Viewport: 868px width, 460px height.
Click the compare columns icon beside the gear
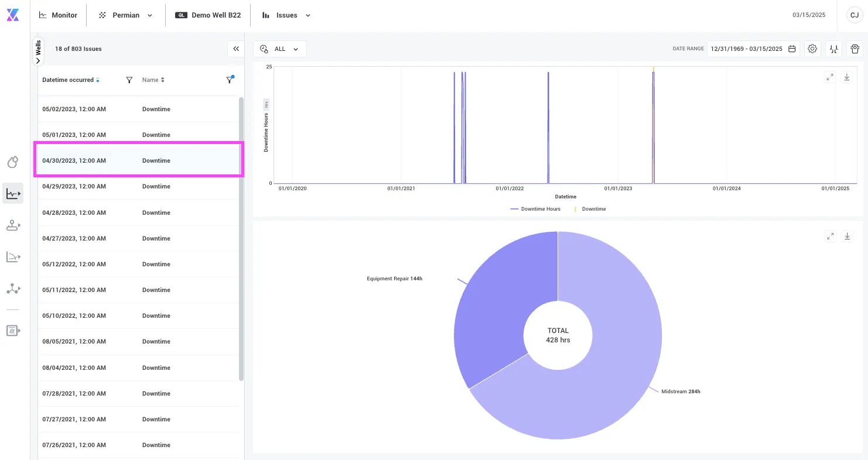click(x=834, y=49)
